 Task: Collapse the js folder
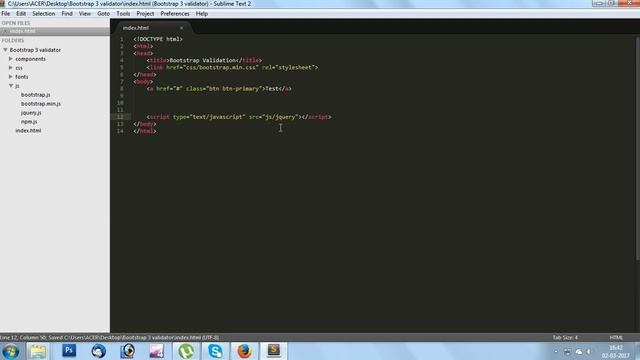pos(11,86)
